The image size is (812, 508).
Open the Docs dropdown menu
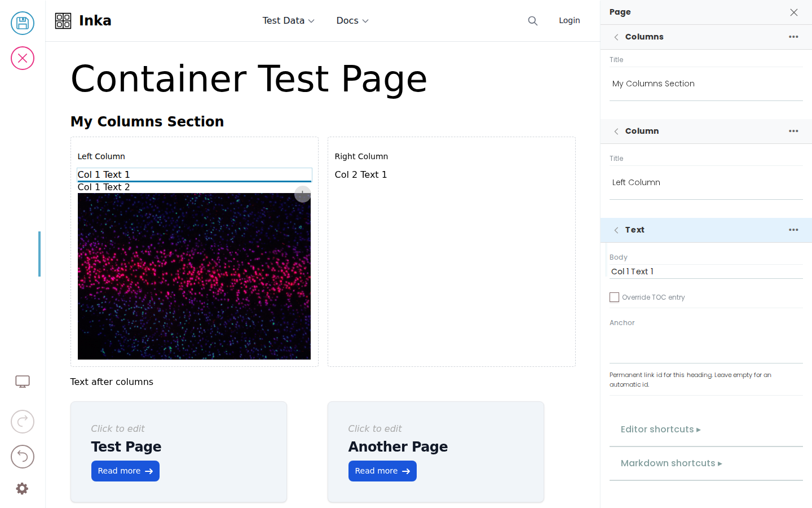coord(352,21)
